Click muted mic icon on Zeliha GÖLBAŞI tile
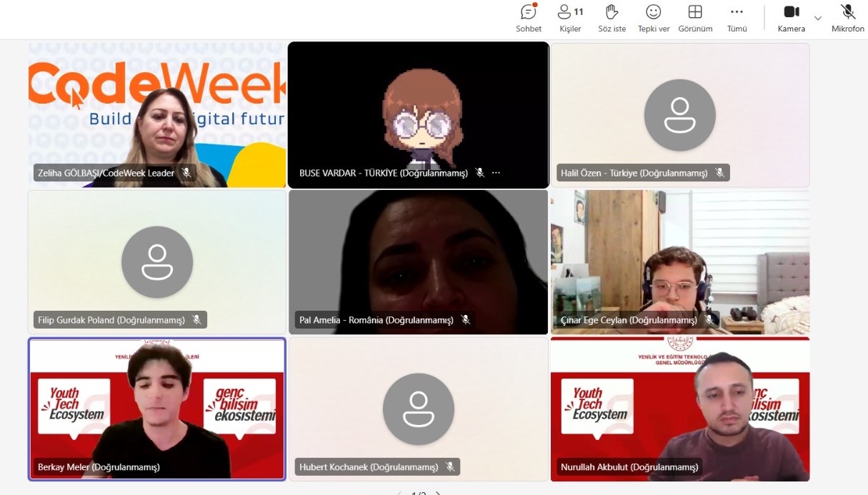 tap(186, 173)
